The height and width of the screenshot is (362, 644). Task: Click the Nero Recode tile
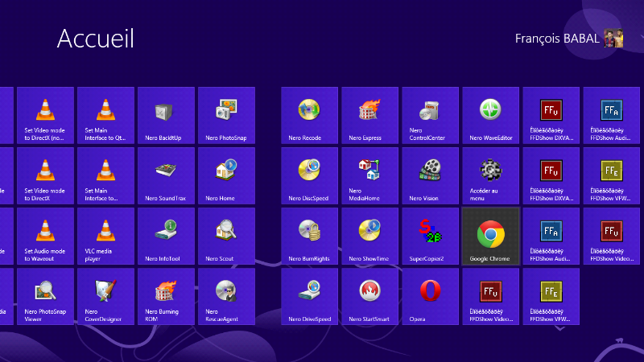click(x=309, y=115)
